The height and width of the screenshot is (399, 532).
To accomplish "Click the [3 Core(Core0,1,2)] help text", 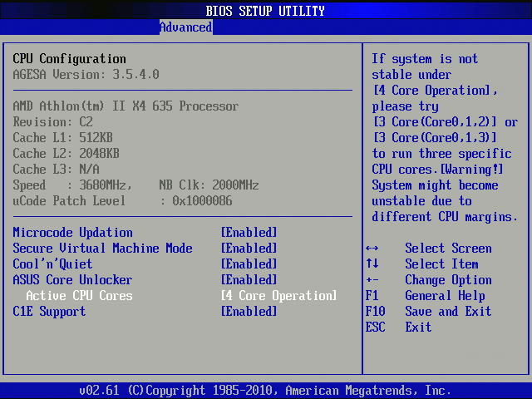I will point(435,122).
